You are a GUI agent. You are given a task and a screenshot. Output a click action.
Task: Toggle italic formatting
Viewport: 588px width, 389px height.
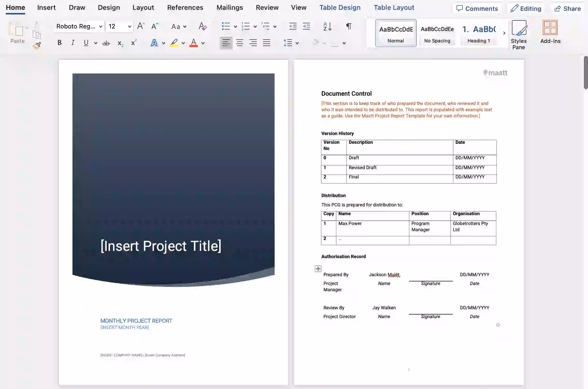click(73, 43)
